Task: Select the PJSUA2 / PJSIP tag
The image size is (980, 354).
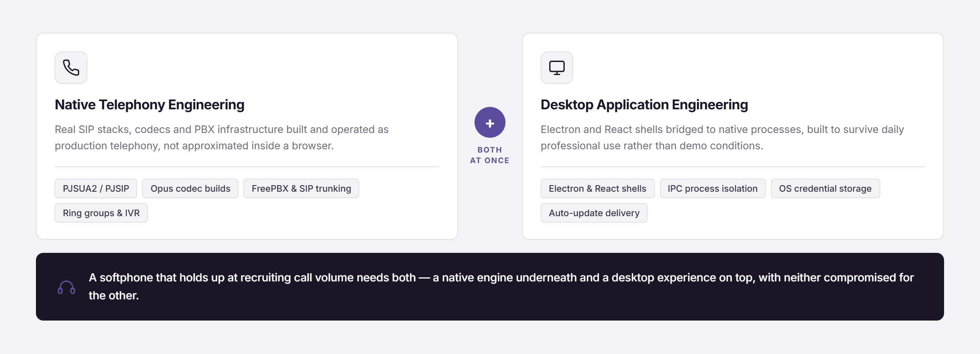Action: (96, 188)
